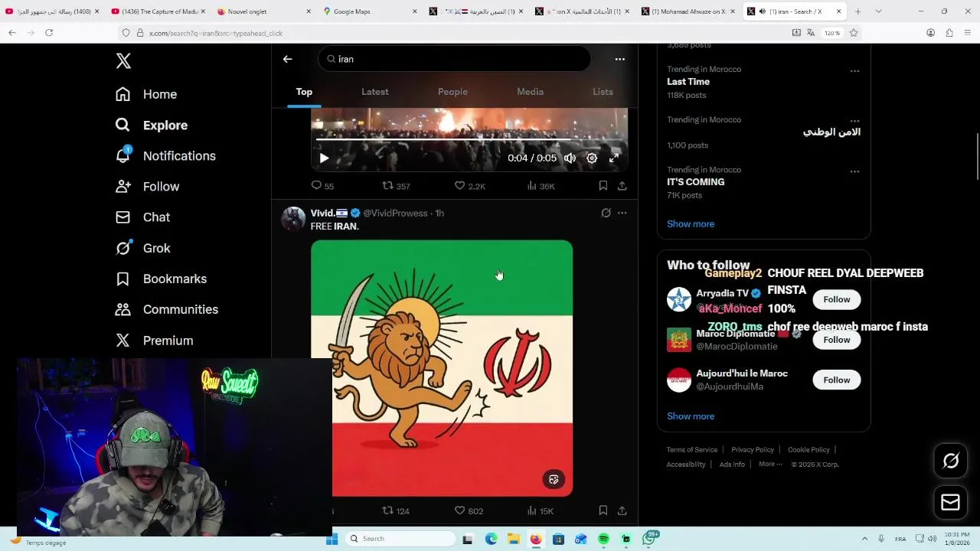
Task: Repost the post with 124 reposts
Action: click(396, 511)
